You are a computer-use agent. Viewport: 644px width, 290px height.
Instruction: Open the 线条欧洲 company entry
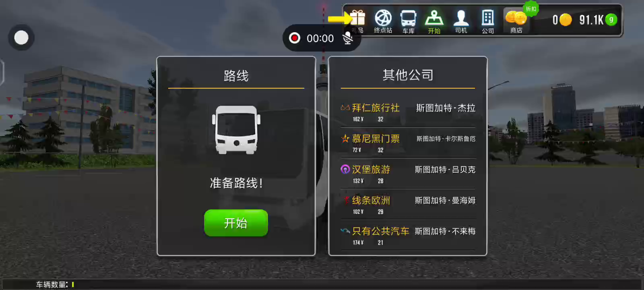[x=408, y=205]
